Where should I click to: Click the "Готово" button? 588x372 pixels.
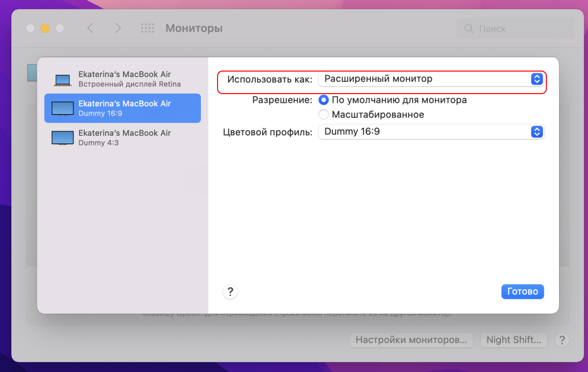pyautogui.click(x=522, y=292)
